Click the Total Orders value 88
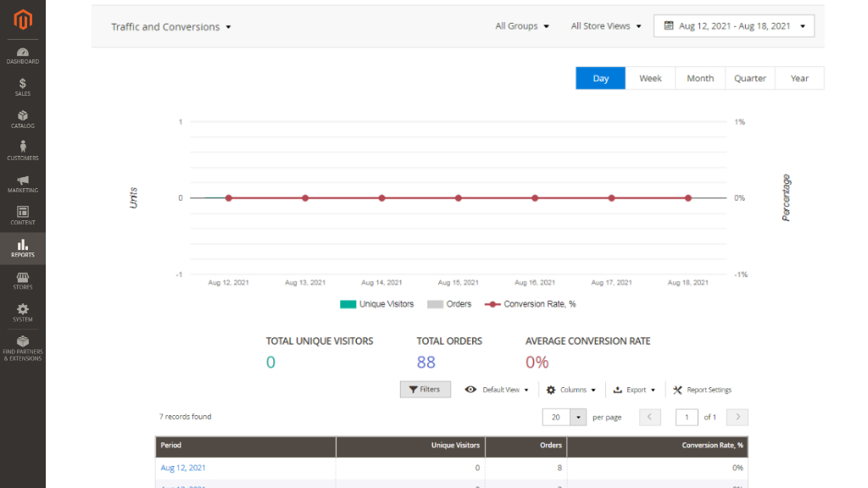Image resolution: width=868 pixels, height=488 pixels. 426,363
